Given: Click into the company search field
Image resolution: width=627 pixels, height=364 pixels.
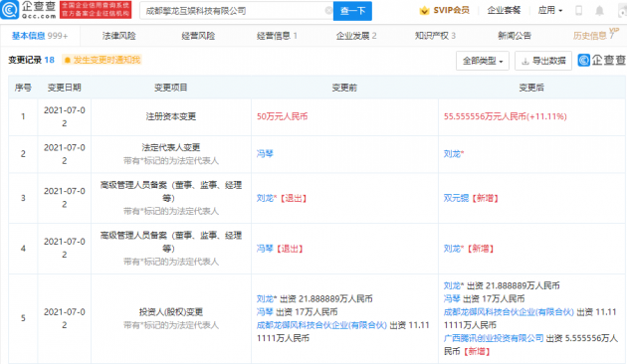Looking at the screenshot, I should [235, 11].
